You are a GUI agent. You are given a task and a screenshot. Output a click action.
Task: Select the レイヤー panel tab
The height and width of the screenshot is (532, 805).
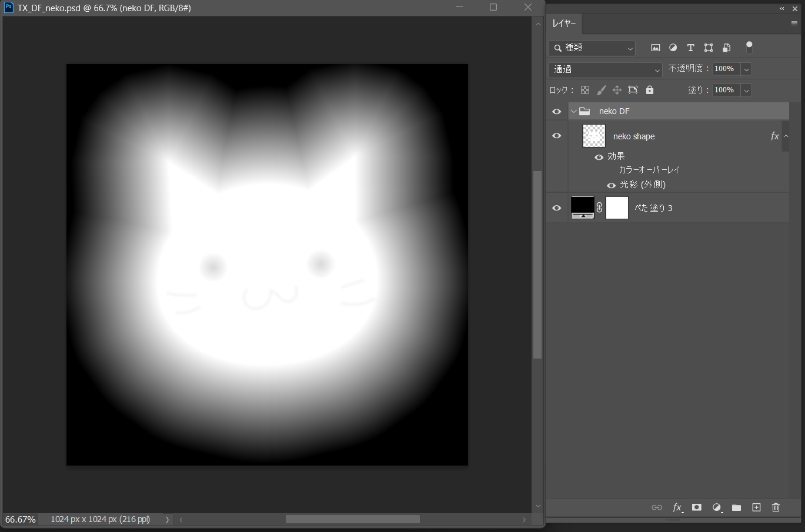564,24
